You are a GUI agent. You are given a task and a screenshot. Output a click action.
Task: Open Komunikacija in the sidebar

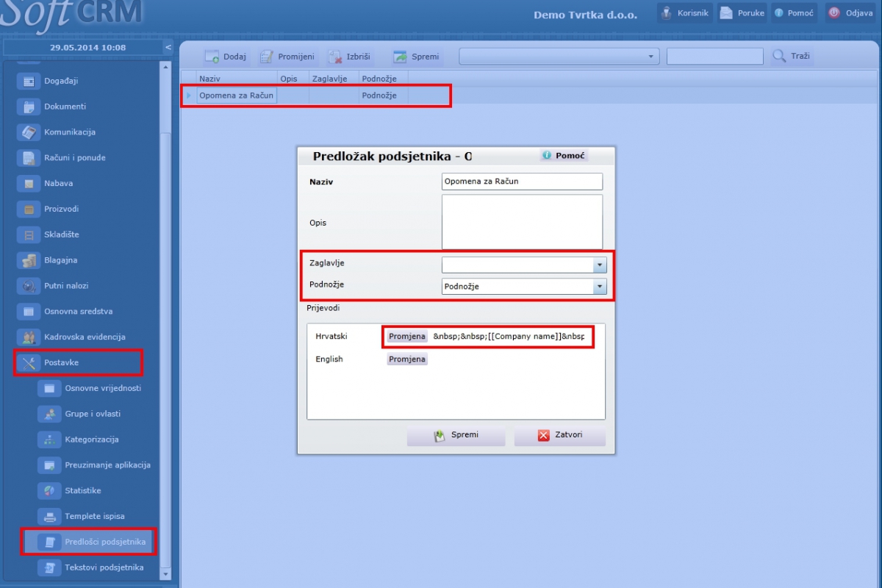69,132
